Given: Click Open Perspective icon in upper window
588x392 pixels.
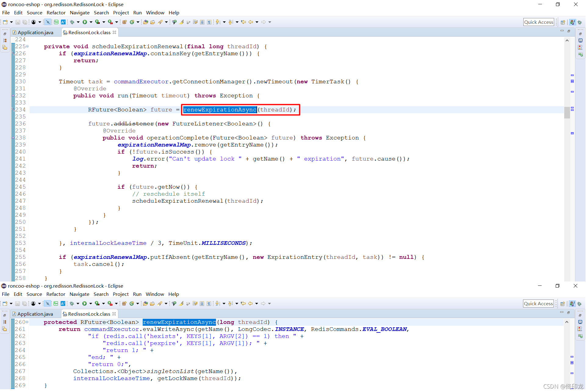Looking at the screenshot, I should tap(563, 22).
